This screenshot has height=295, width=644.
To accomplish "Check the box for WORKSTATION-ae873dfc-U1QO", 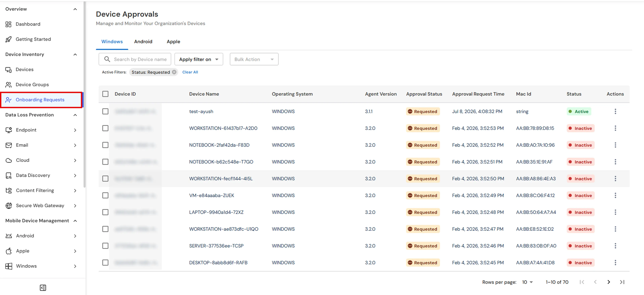I will [x=105, y=229].
